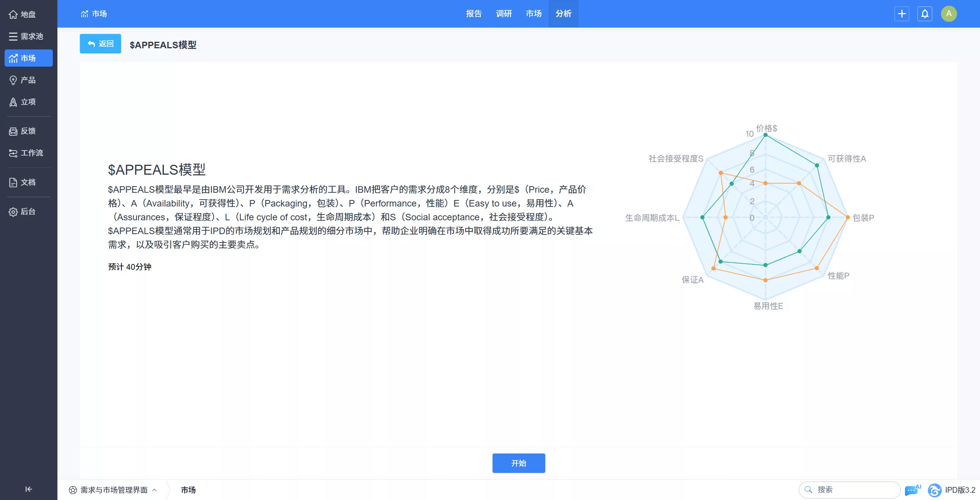This screenshot has width=980, height=500.
Task: Click the 社会接受程度S radar axis label
Action: click(x=676, y=159)
